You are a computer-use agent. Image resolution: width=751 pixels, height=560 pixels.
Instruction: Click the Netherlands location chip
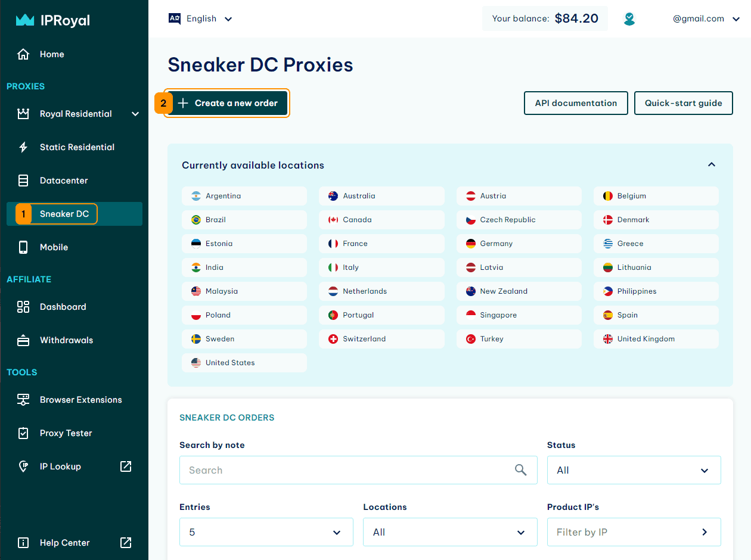coord(381,291)
